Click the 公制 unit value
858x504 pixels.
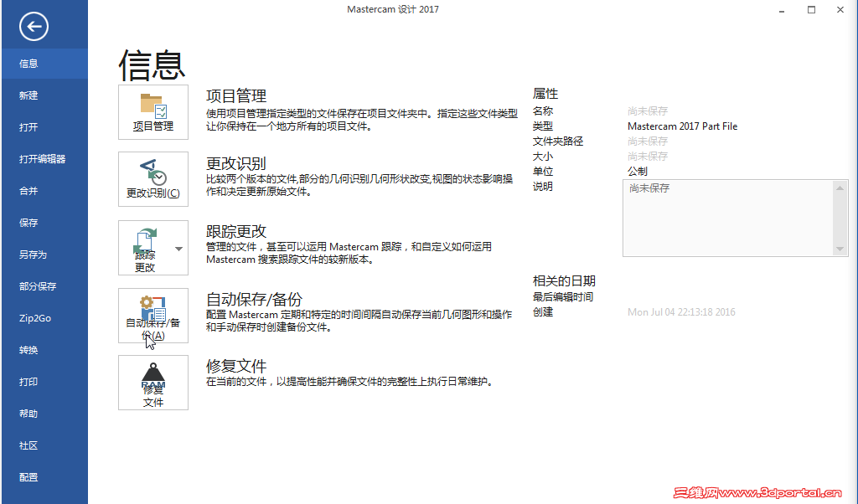(638, 171)
